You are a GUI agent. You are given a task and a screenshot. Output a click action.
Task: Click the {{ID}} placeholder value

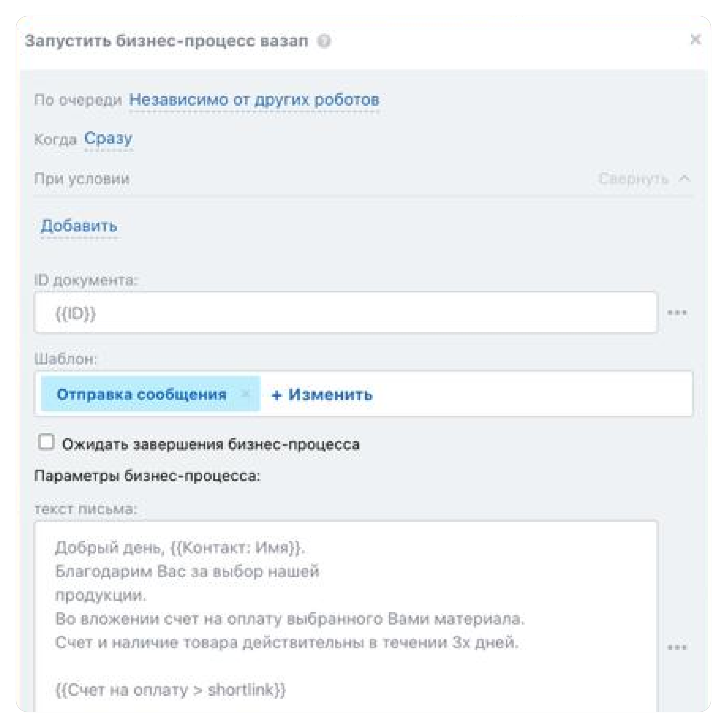tap(75, 313)
